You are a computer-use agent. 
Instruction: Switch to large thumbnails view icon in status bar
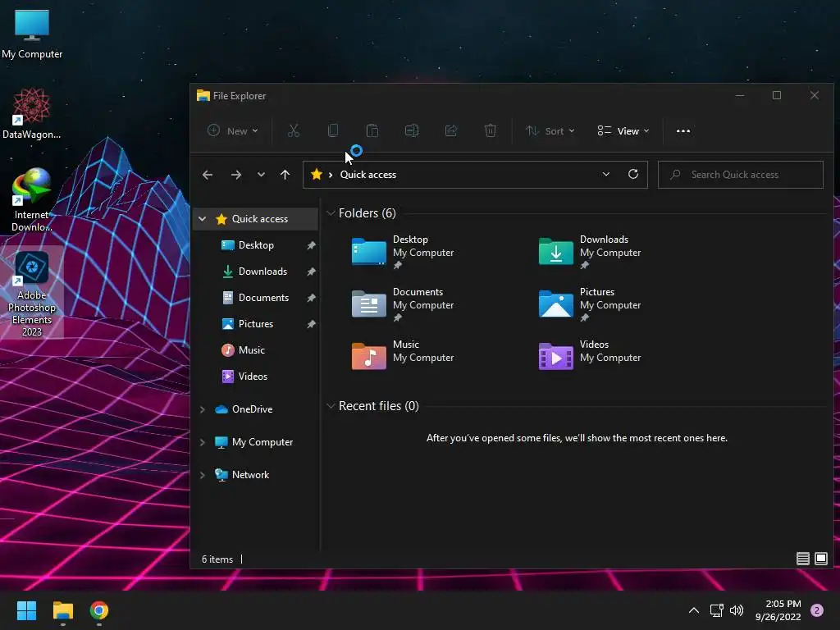pyautogui.click(x=820, y=559)
